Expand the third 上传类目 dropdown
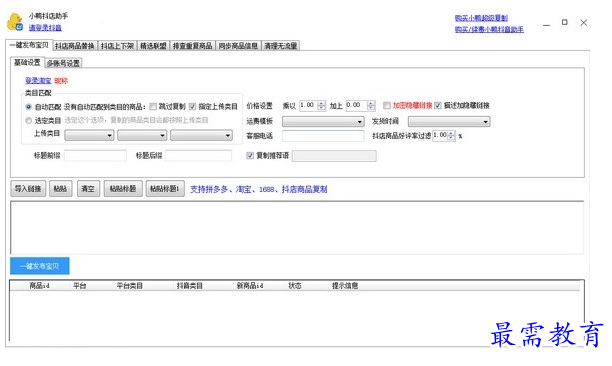 pos(201,135)
